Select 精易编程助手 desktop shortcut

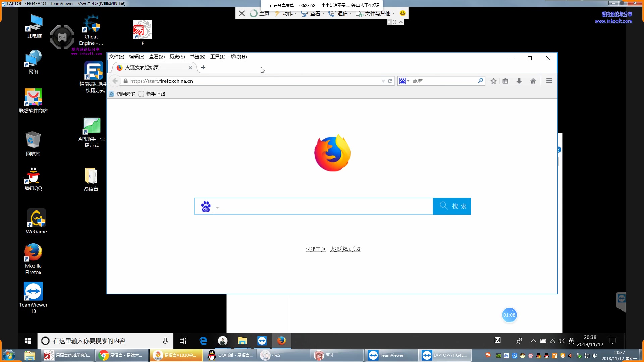[93, 77]
